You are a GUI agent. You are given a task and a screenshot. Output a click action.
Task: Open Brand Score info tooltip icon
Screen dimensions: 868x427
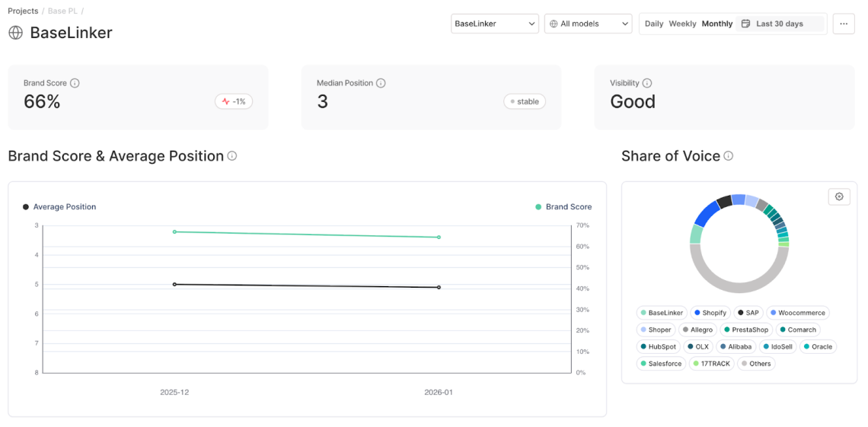pos(75,83)
